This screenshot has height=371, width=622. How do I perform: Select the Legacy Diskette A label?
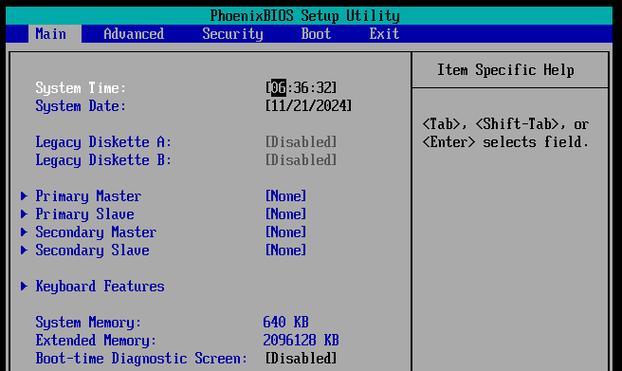[104, 142]
